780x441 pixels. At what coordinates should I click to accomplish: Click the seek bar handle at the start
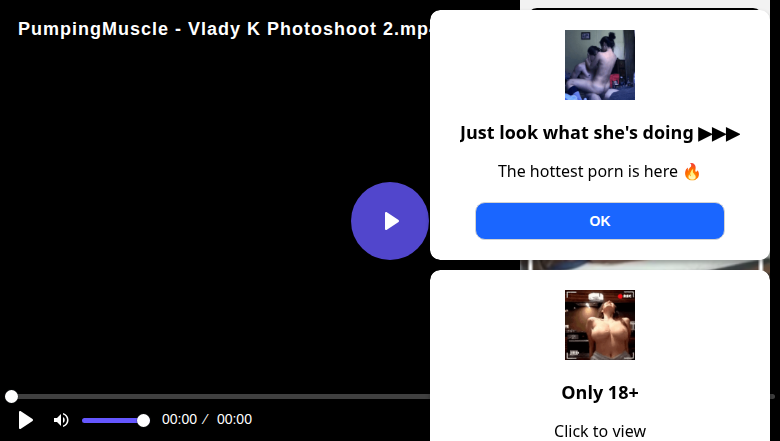[11, 396]
